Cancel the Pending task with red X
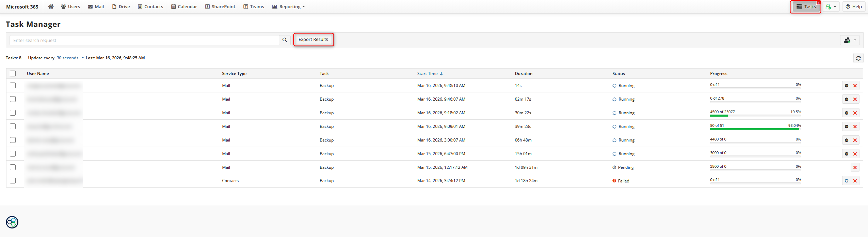Screen dimensions: 868x237 click(x=855, y=167)
